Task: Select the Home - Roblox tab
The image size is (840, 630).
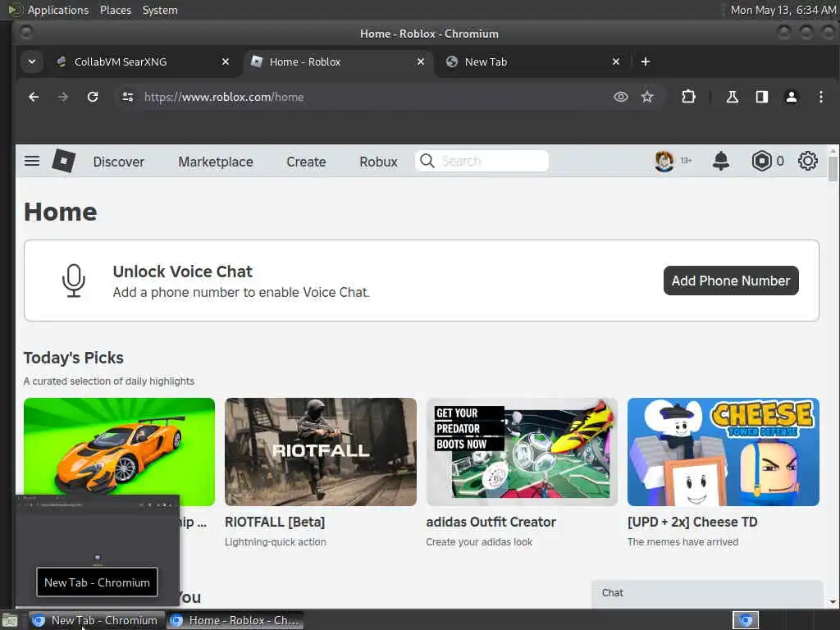Action: click(x=305, y=62)
